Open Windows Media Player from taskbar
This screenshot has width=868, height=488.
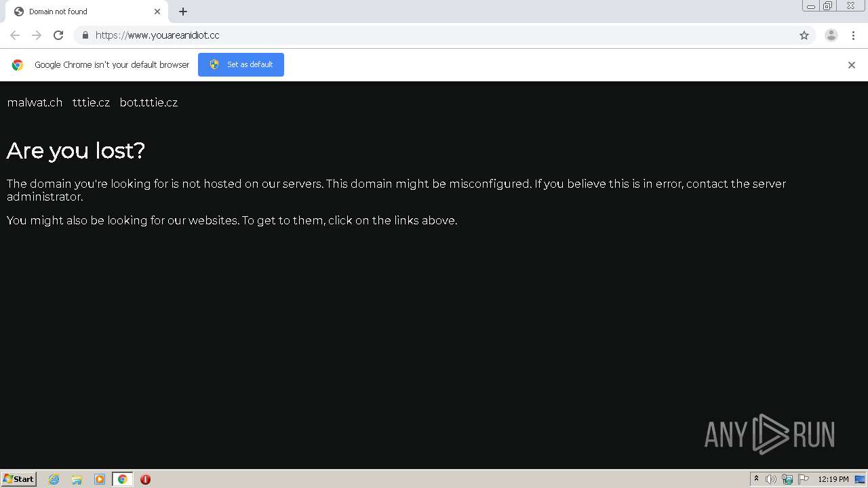coord(100,479)
